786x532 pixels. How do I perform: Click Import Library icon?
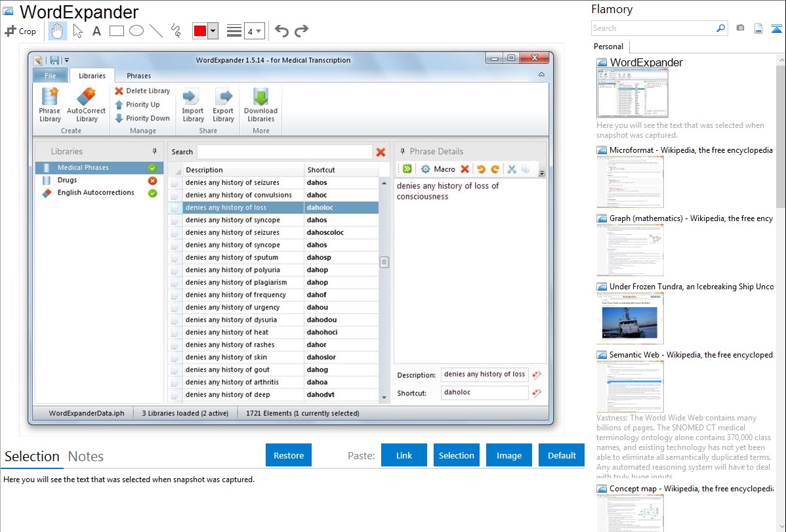[193, 105]
